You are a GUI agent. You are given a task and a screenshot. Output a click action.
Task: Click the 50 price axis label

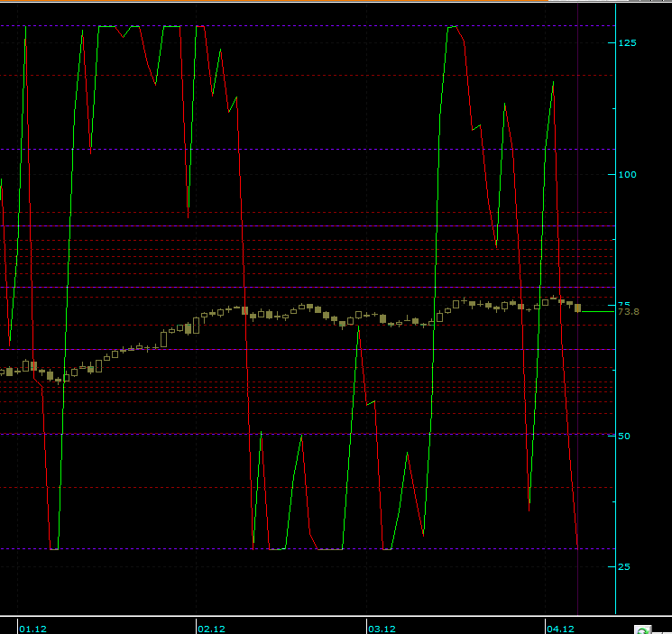point(624,436)
